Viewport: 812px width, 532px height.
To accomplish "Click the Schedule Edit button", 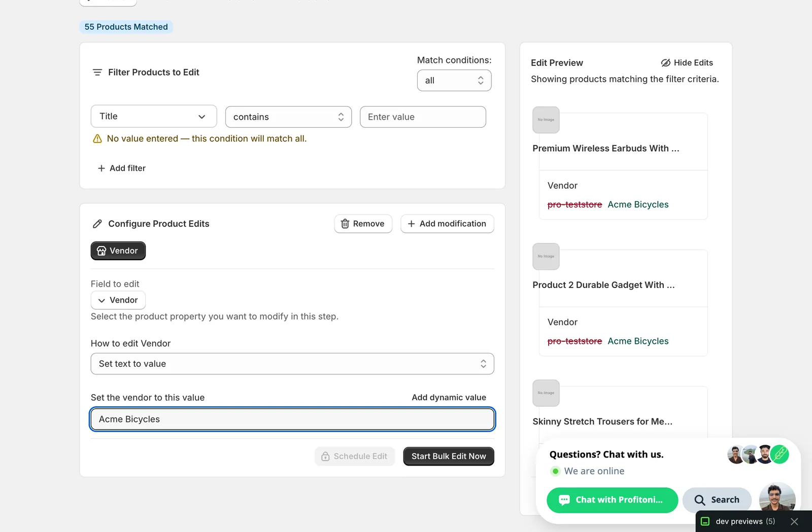I will coord(355,456).
